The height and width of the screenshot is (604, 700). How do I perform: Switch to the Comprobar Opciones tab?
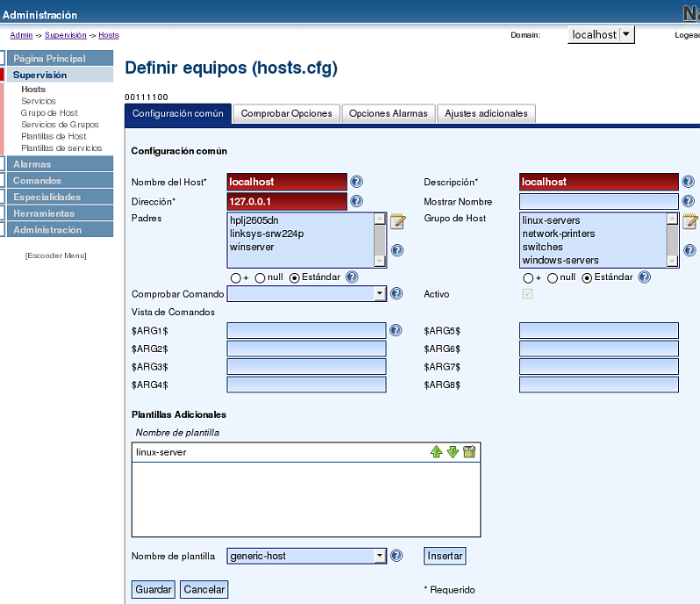pyautogui.click(x=286, y=113)
